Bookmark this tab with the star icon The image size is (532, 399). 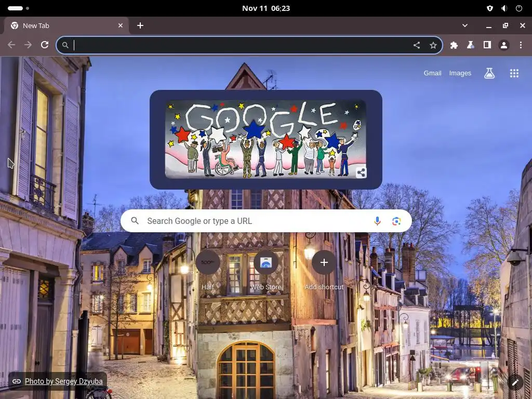433,45
